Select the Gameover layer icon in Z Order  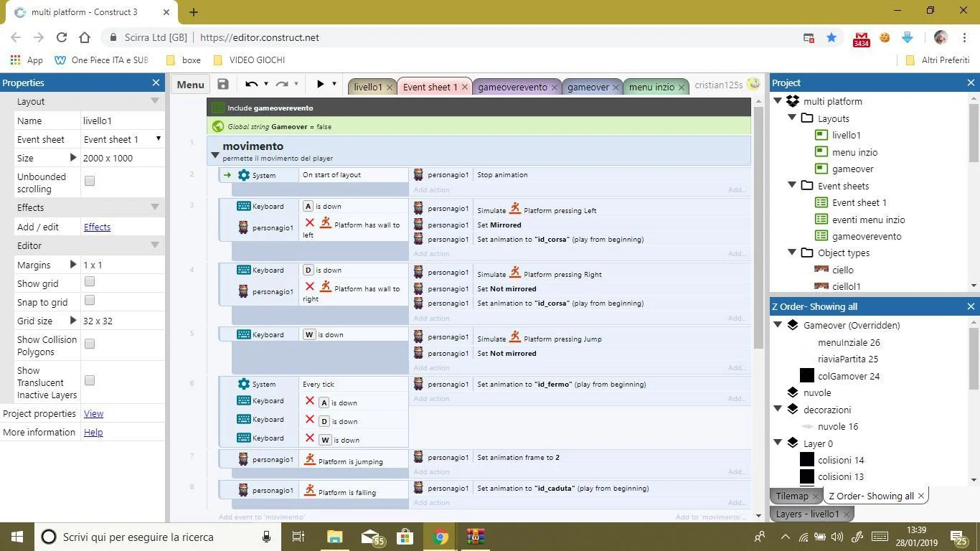coord(793,325)
